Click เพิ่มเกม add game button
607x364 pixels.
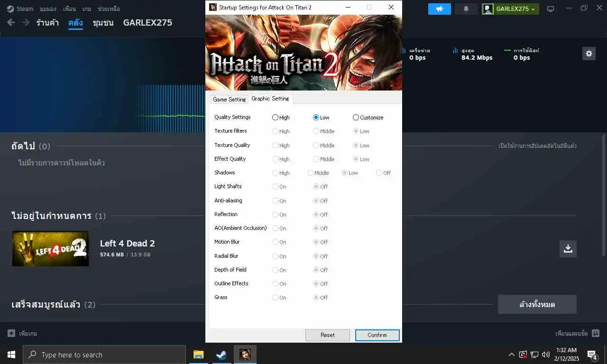click(x=22, y=334)
